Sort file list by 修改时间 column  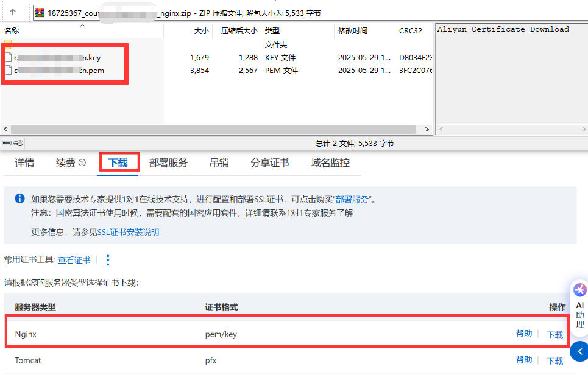click(x=353, y=30)
